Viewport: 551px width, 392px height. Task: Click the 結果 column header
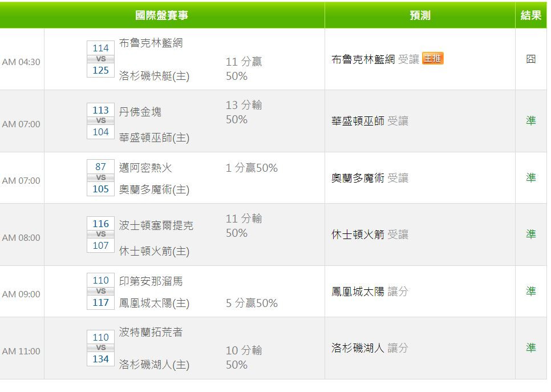click(x=530, y=15)
